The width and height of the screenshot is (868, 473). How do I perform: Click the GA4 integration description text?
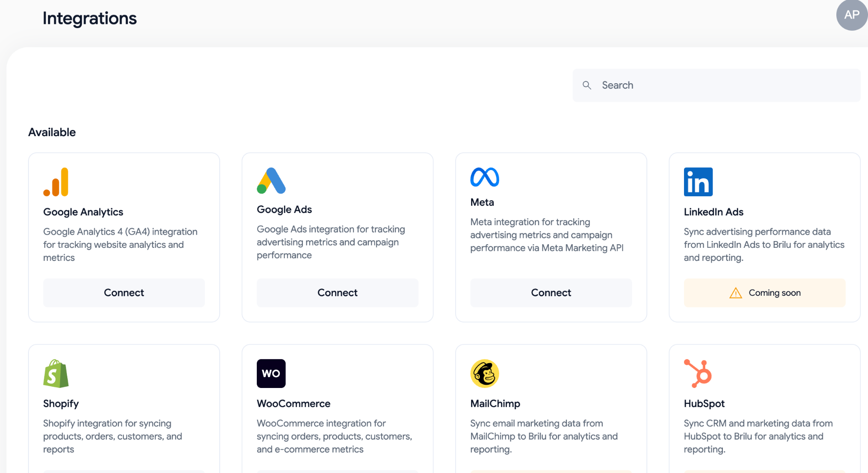coord(120,245)
